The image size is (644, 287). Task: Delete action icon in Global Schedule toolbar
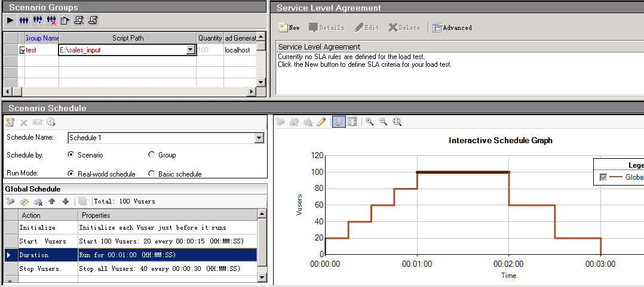click(x=38, y=201)
